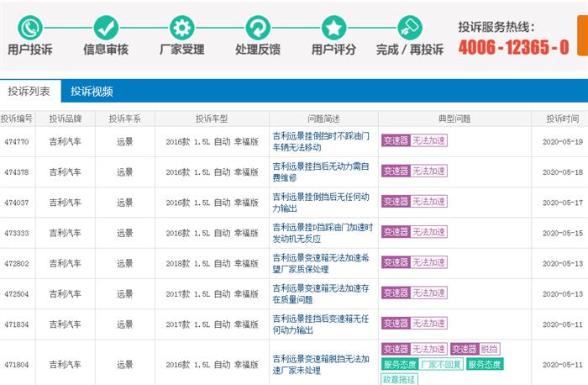Open complaint 吉利远景变速箱脱挡无法加速厂家未处理

coord(321,364)
